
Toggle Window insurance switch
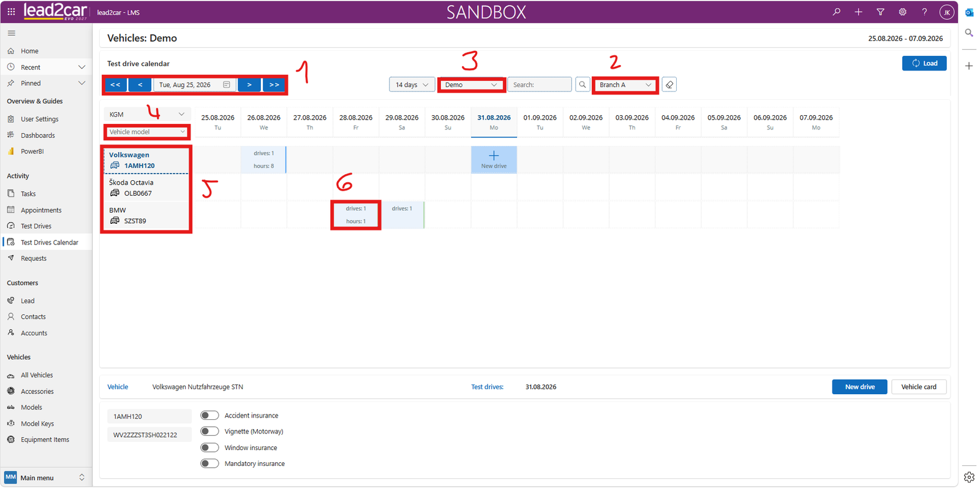(x=209, y=448)
